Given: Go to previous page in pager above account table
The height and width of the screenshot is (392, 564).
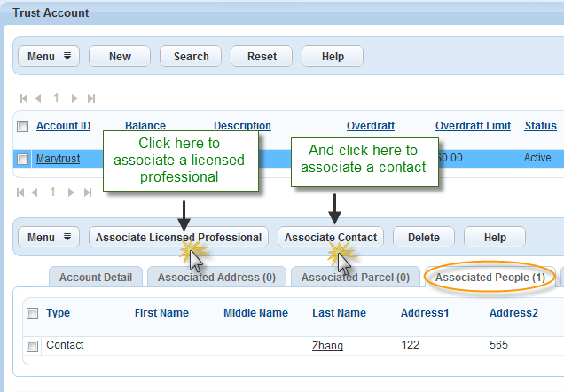Looking at the screenshot, I should pos(38,98).
